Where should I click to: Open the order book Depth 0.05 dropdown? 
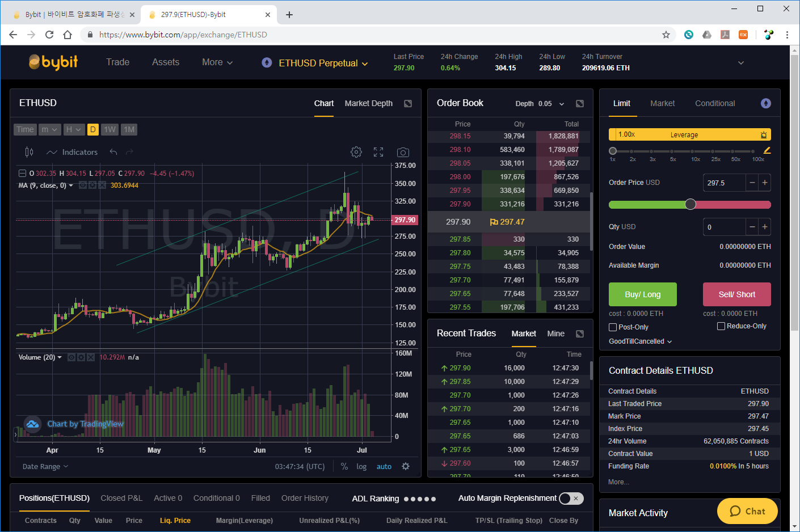[540, 104]
